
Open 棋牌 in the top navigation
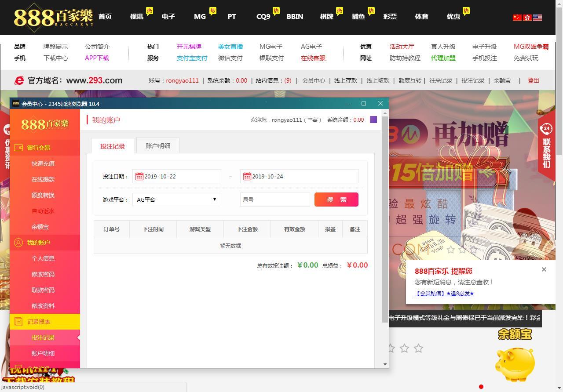point(327,16)
